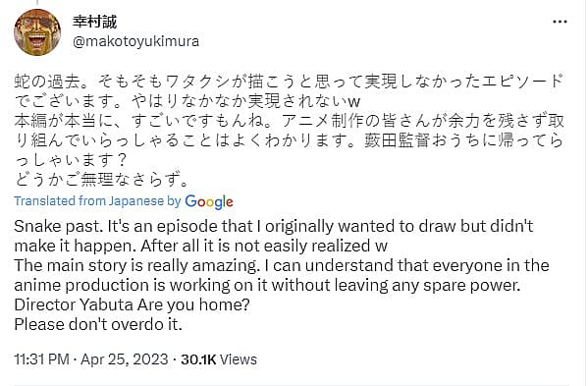588x386 pixels.
Task: Click the profile avatar of 幸村誠
Action: click(x=37, y=32)
